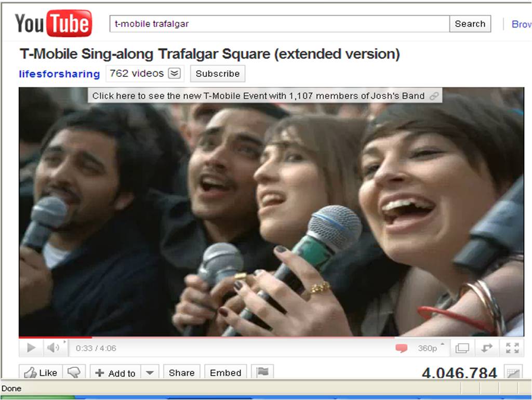Mute the video volume
Viewport: 532px width, 400px height.
click(x=53, y=348)
